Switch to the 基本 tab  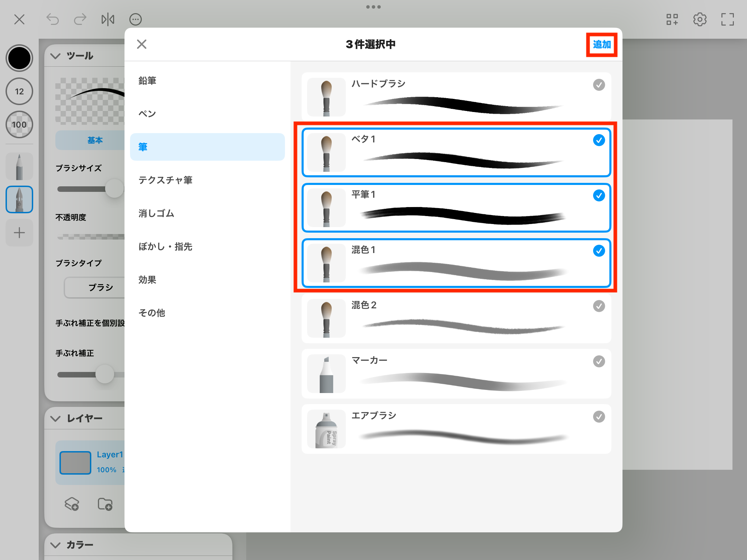[90, 140]
